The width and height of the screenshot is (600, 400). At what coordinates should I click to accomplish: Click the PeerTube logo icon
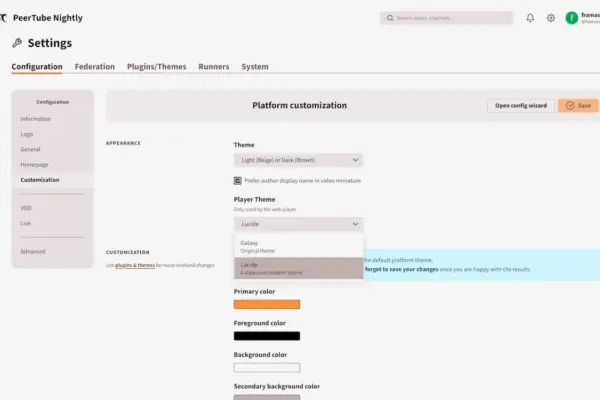click(x=3, y=18)
